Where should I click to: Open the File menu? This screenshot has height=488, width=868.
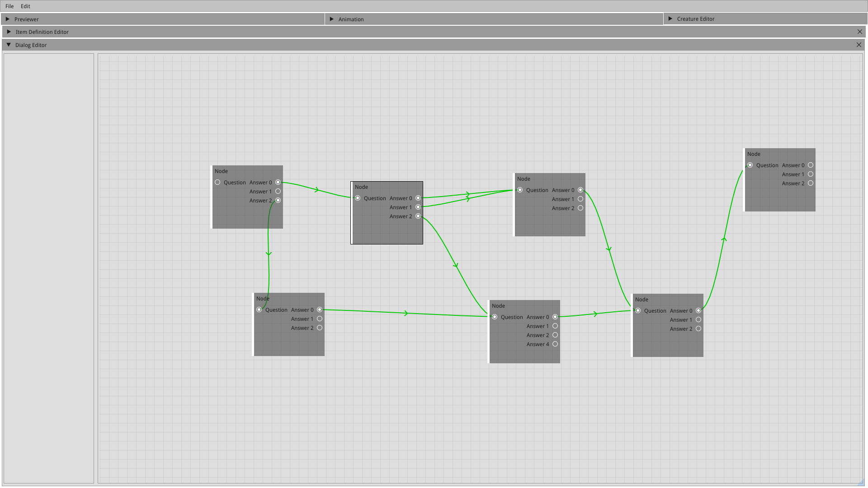coord(9,6)
